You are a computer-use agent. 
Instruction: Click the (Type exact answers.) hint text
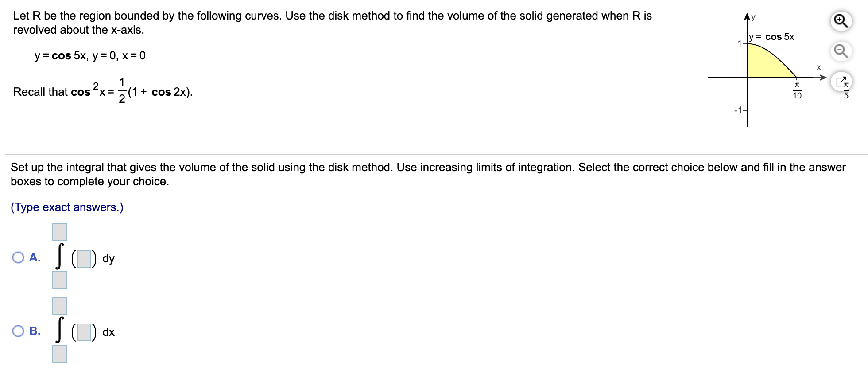(x=66, y=207)
